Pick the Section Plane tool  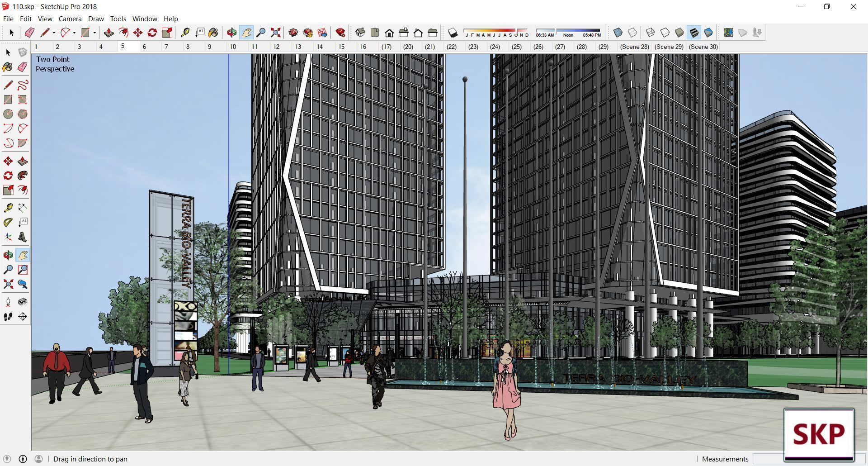tap(23, 317)
